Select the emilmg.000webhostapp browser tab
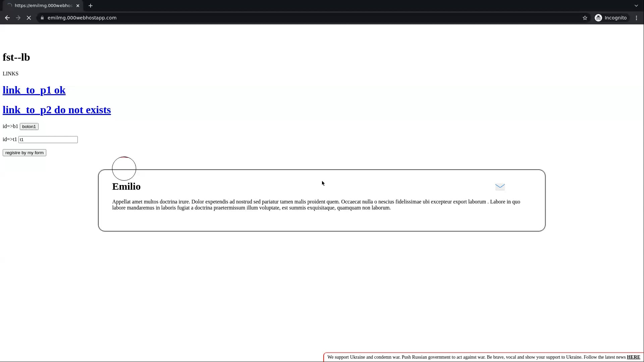644x362 pixels. [x=43, y=6]
